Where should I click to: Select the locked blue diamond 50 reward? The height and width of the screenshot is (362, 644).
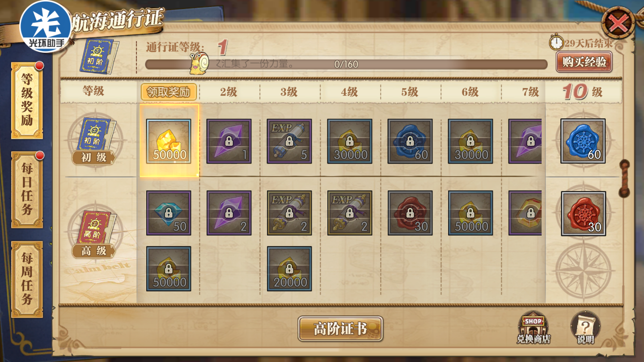pyautogui.click(x=169, y=213)
